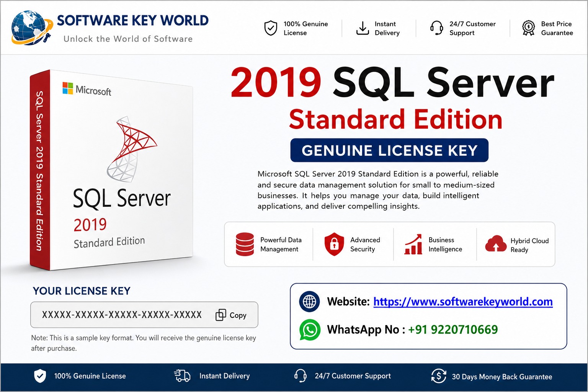Click the '2019 SQL Server' main heading
Screen dimensions: 588x392
tap(392, 82)
